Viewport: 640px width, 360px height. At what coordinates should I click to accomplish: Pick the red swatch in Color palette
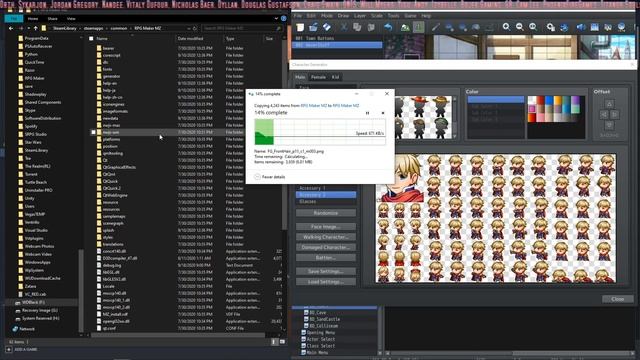tap(540, 100)
